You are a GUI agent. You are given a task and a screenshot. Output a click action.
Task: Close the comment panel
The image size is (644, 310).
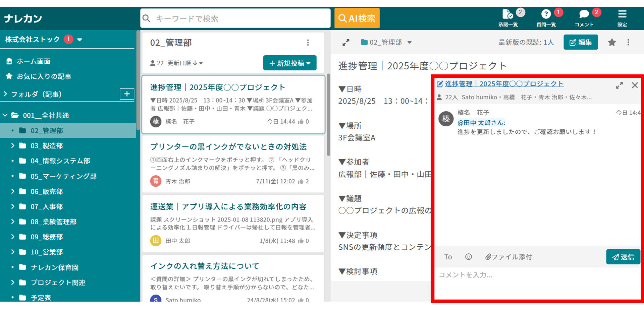[x=635, y=85]
